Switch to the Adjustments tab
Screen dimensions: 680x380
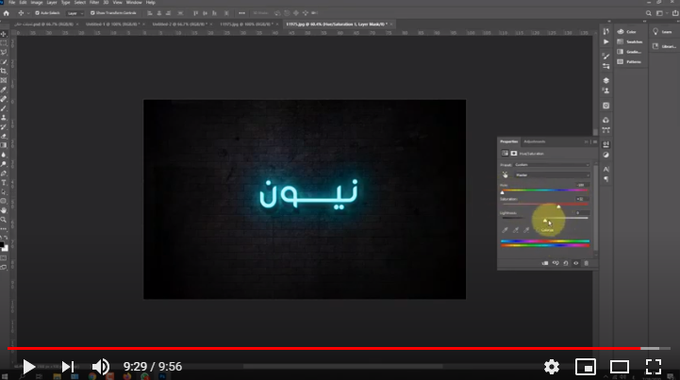534,142
